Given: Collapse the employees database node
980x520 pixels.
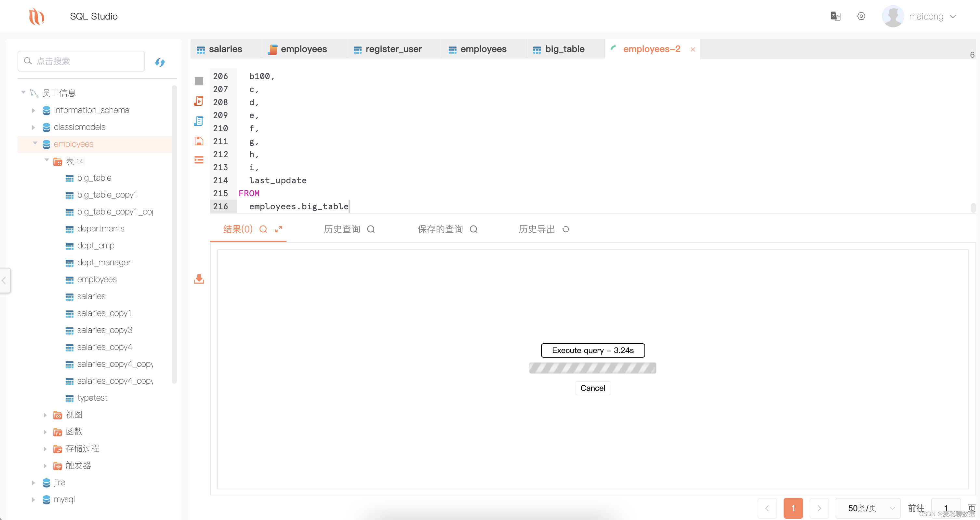Looking at the screenshot, I should [35, 144].
